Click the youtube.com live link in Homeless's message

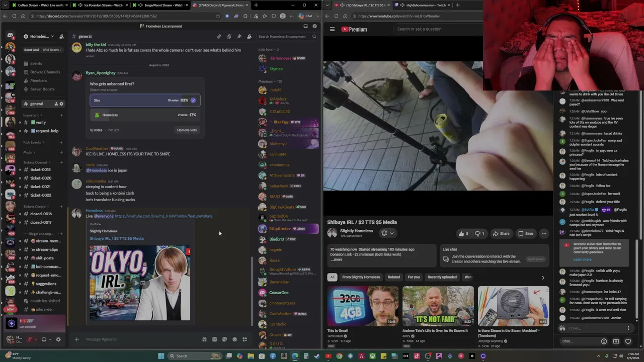tap(164, 216)
